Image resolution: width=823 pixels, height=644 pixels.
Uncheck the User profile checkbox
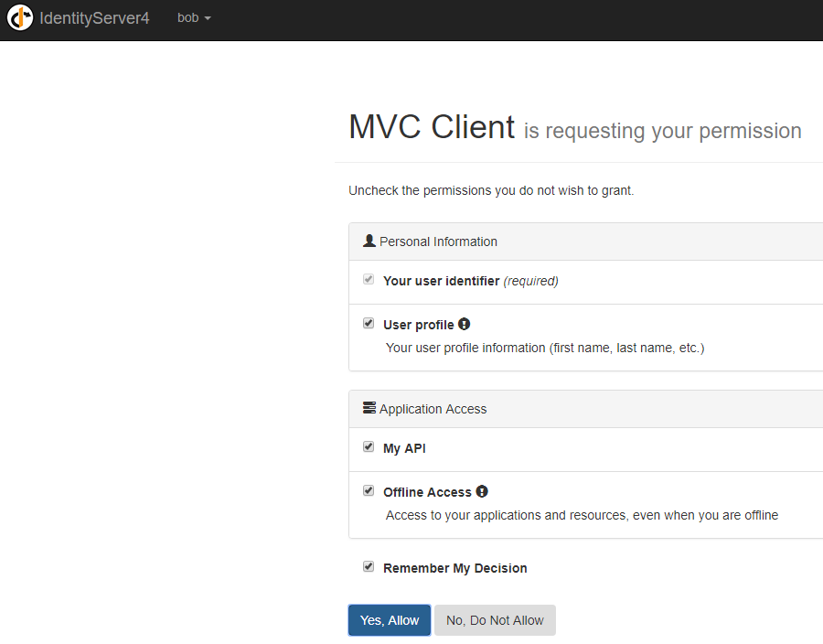click(369, 323)
